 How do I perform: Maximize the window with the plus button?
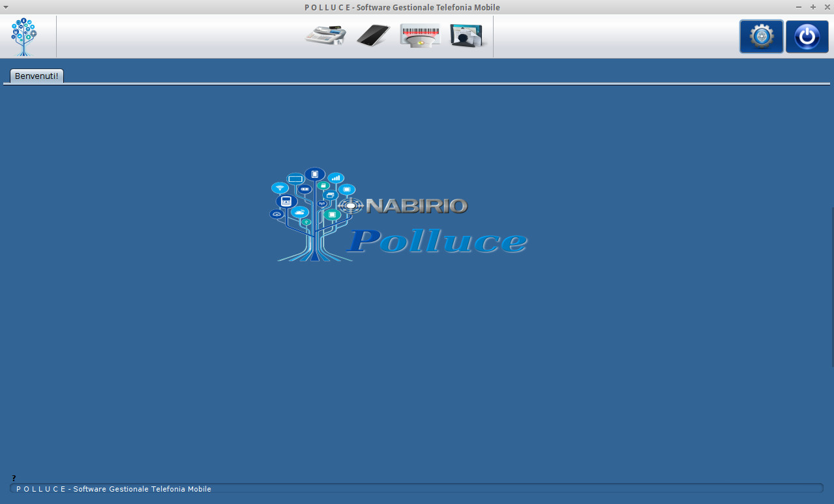click(813, 7)
